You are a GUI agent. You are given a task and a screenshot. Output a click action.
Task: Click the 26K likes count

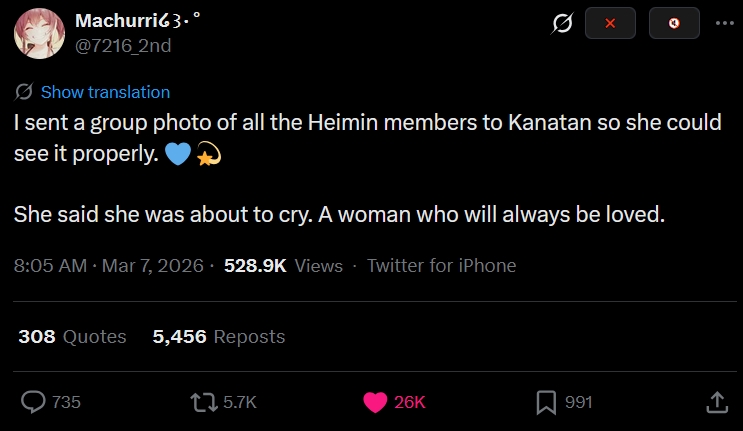410,402
